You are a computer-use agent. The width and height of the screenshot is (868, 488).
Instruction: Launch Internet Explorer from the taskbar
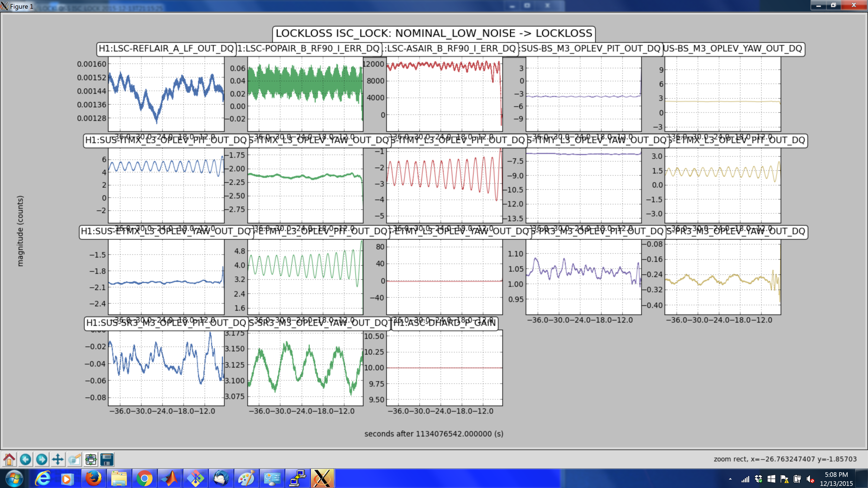tap(43, 479)
